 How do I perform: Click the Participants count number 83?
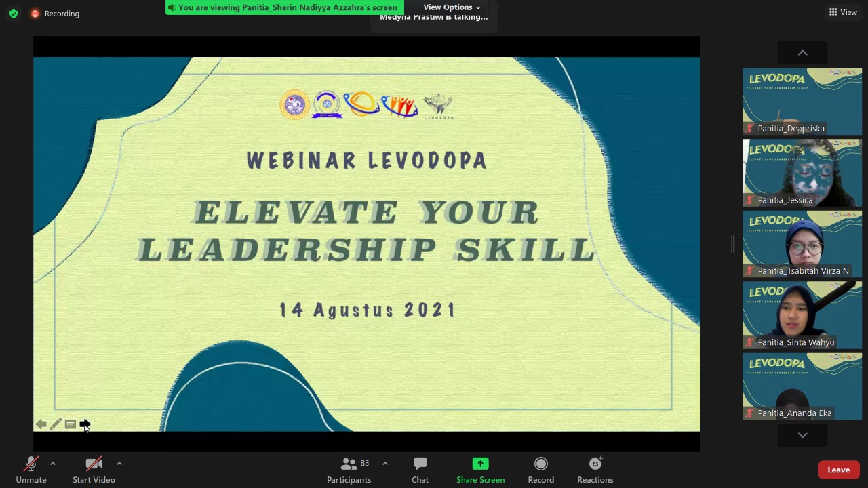pyautogui.click(x=365, y=463)
